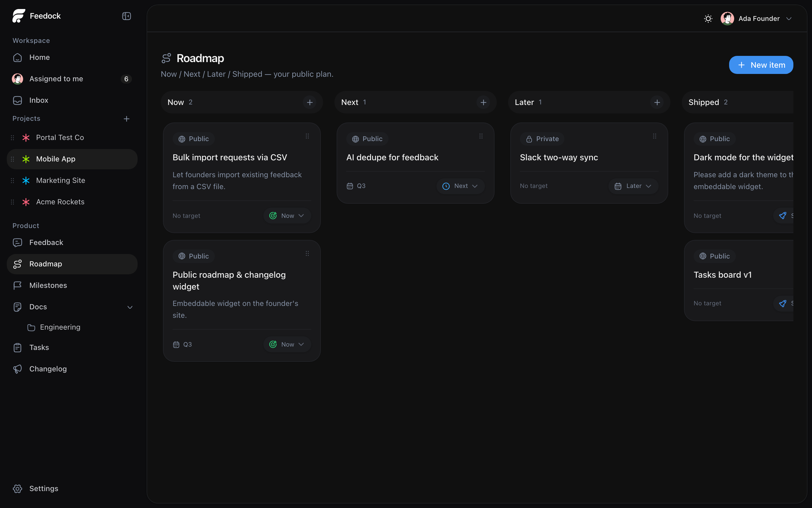Add an item to the Next column
The width and height of the screenshot is (812, 508).
coord(483,102)
